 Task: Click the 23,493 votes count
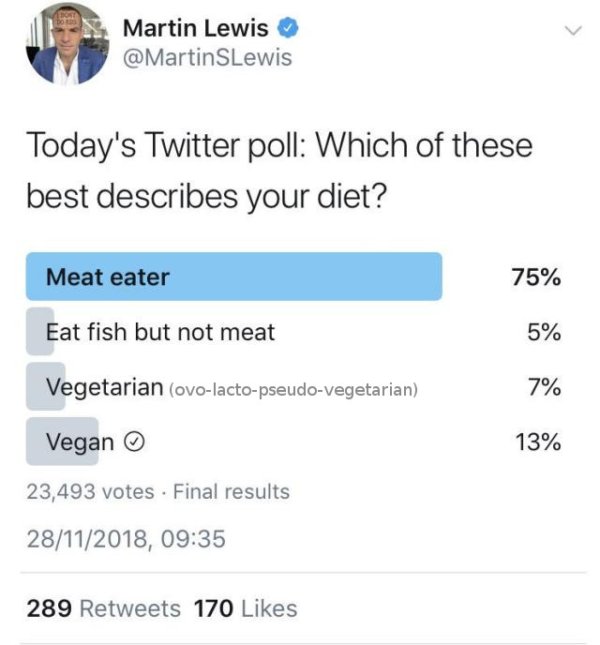[90, 492]
